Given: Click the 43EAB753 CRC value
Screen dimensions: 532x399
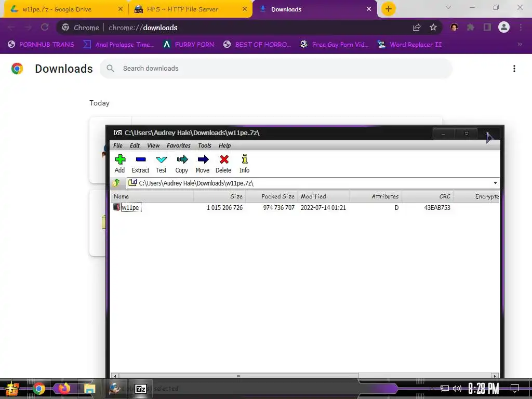Looking at the screenshot, I should [437, 208].
